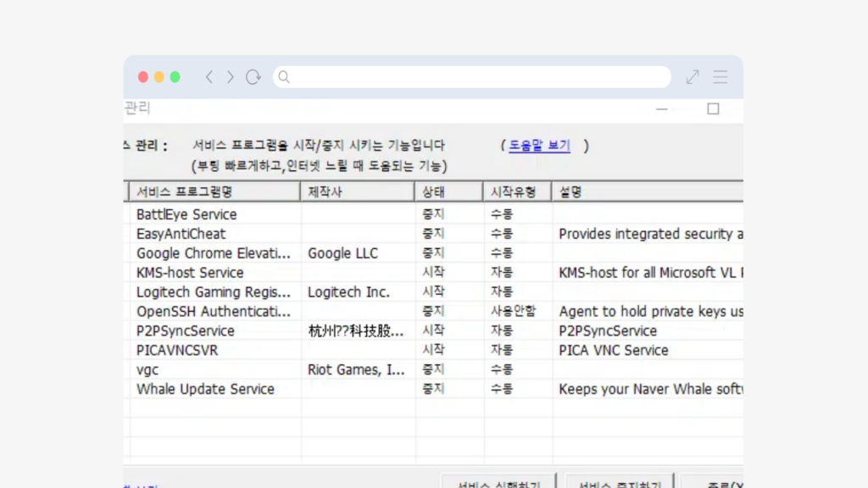Open the 도움말 보기 help link

tap(539, 146)
